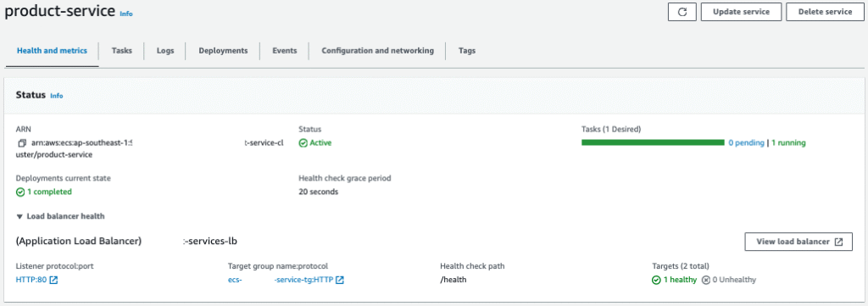Open the Deployments tab
The image size is (868, 306).
tap(223, 50)
